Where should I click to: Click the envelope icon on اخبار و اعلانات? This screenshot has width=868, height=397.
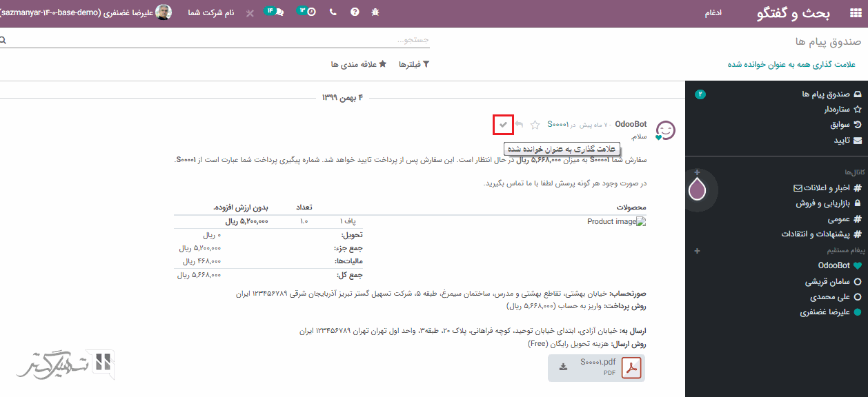pyautogui.click(x=798, y=187)
